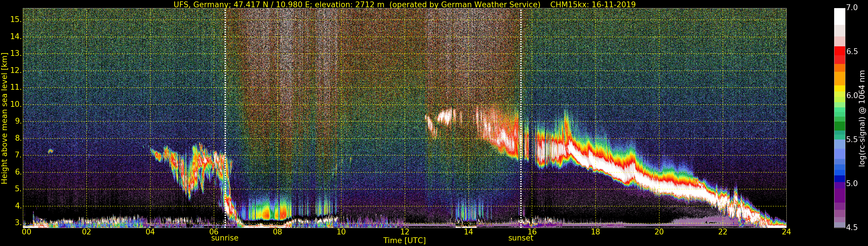Viewport: 868px width, 246px height.
Task: Click 'CHM15kx: 16-11-2019' in the title
Action: click(593, 4)
